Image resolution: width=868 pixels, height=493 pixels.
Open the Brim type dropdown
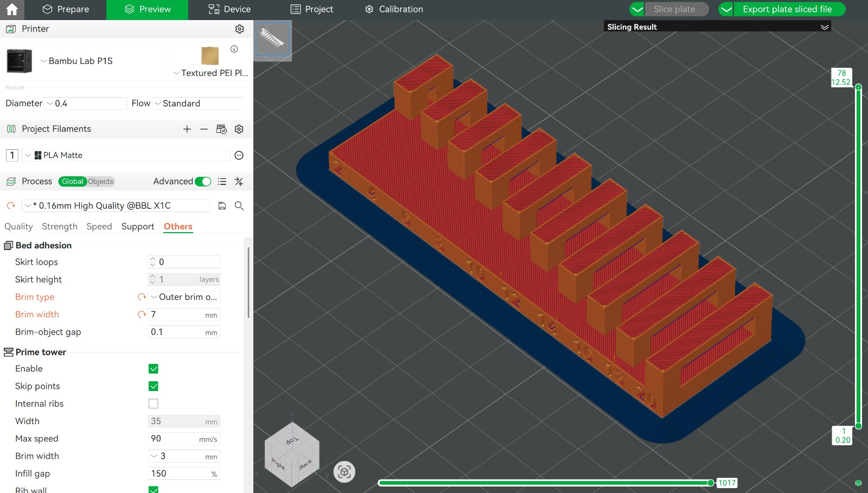pos(184,297)
